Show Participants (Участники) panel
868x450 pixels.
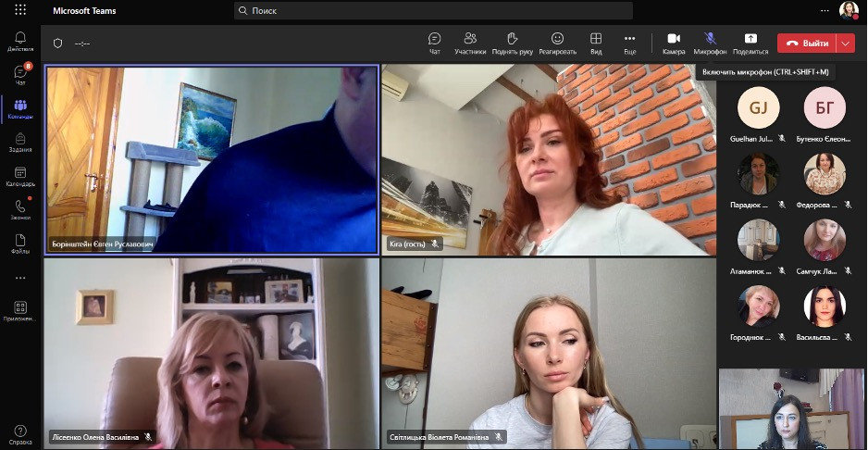click(x=470, y=44)
